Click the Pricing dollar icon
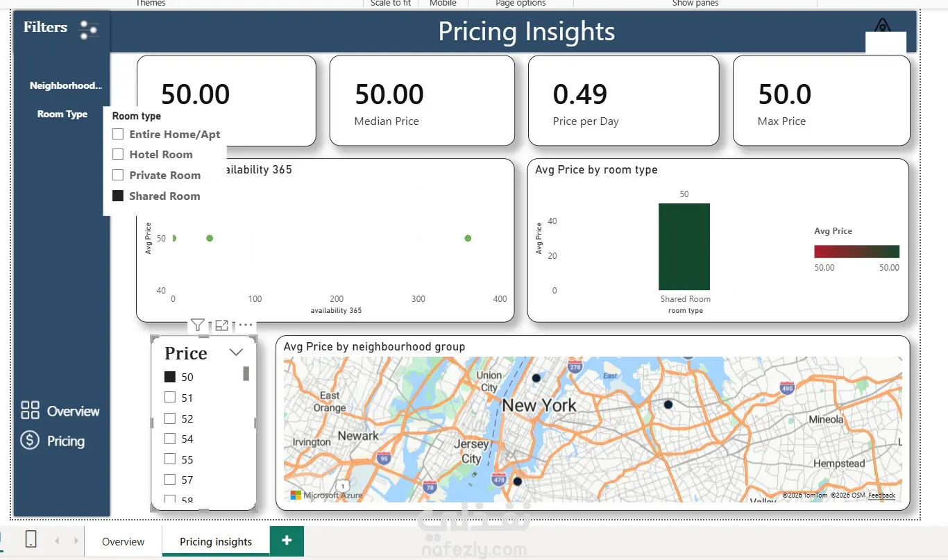Screen dimensions: 948x560 [30, 440]
